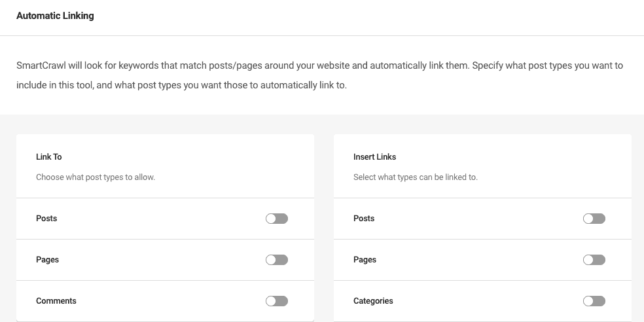Image resolution: width=644 pixels, height=322 pixels.
Task: Click the Posts label in Link To card
Action: (46, 219)
